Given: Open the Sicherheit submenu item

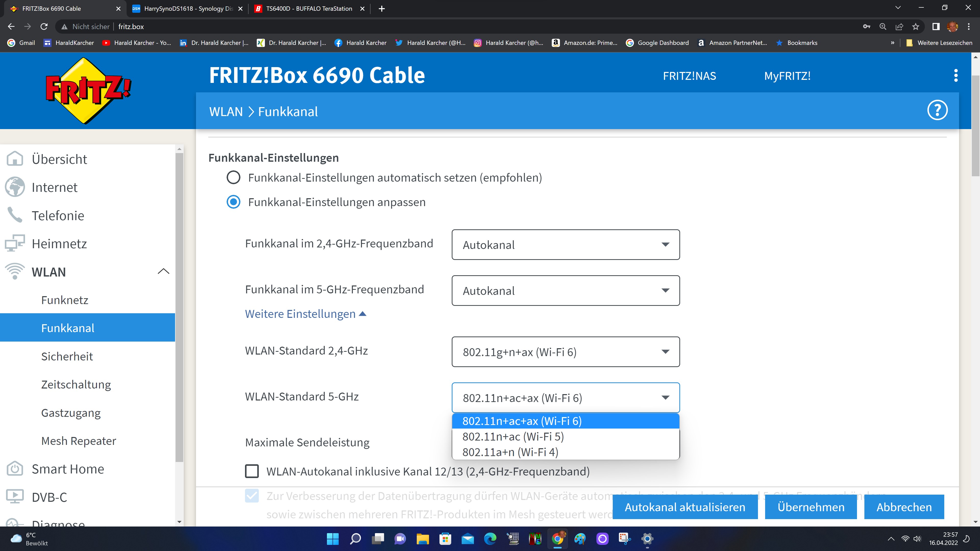Looking at the screenshot, I should coord(67,356).
